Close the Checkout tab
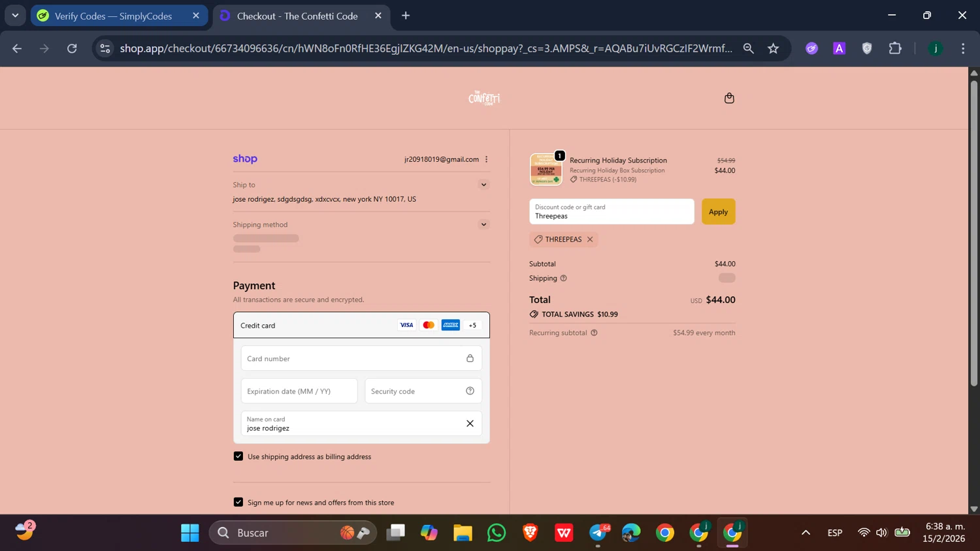The image size is (980, 551). [x=378, y=16]
